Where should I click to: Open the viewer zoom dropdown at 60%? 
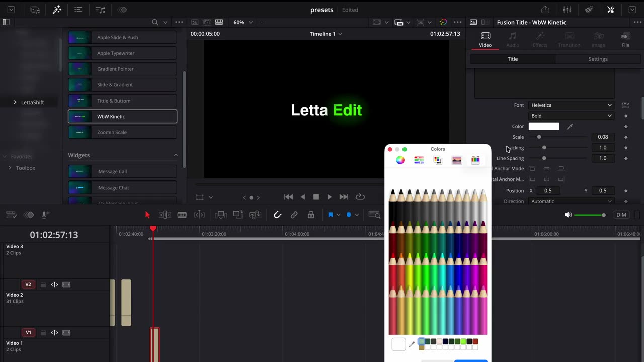(x=243, y=22)
